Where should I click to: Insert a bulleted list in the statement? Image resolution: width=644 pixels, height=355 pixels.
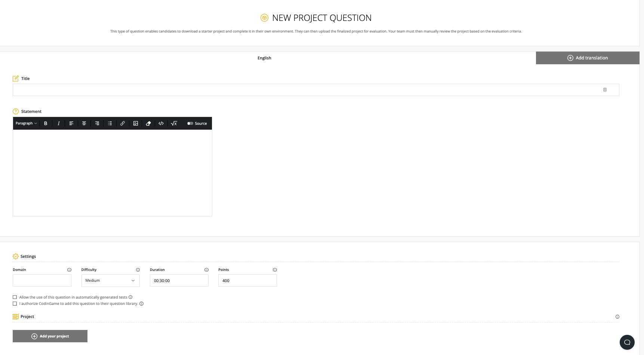(x=110, y=123)
